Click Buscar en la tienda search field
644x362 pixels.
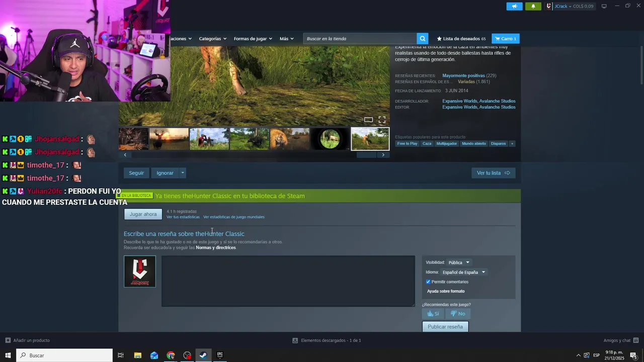(360, 38)
